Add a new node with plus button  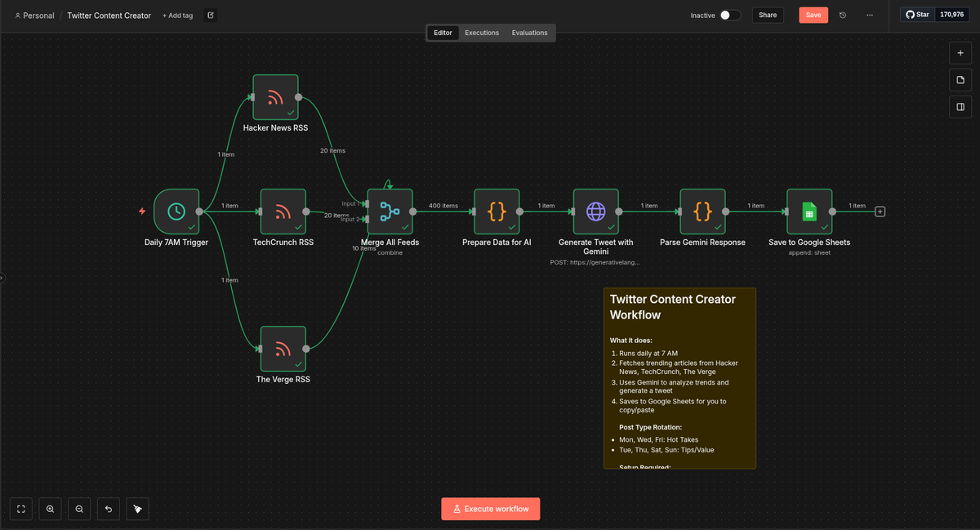pyautogui.click(x=960, y=53)
